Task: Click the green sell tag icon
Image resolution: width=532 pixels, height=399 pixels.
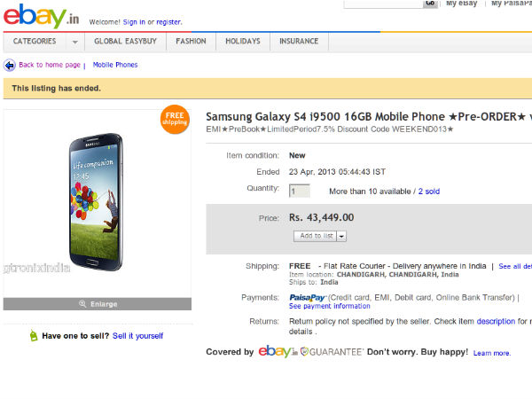Action: pos(34,335)
